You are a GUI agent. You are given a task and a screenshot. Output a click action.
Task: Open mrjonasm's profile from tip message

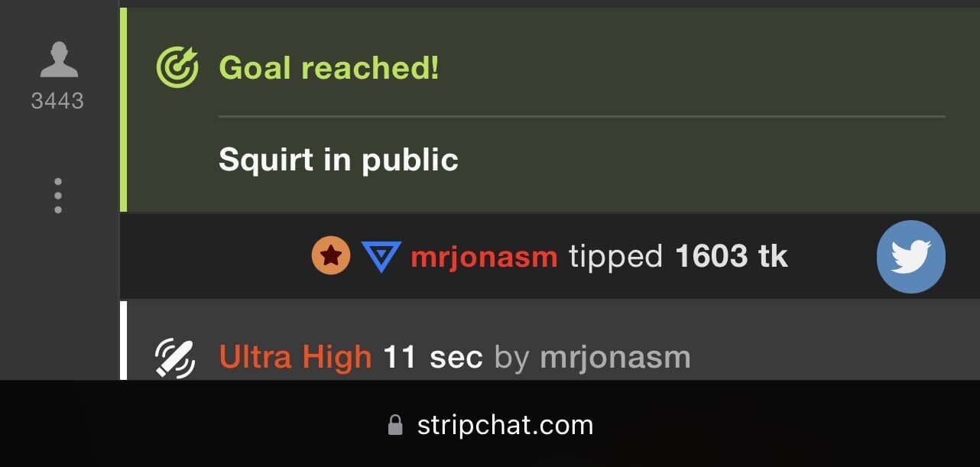pos(484,257)
